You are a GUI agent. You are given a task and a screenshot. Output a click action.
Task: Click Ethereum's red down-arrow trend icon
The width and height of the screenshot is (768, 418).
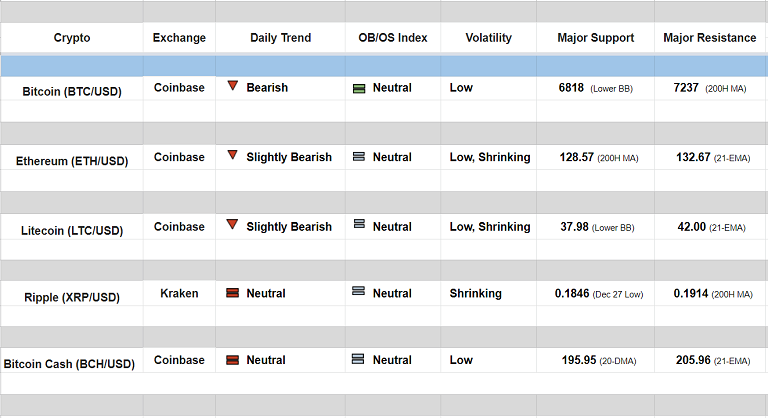pyautogui.click(x=232, y=156)
